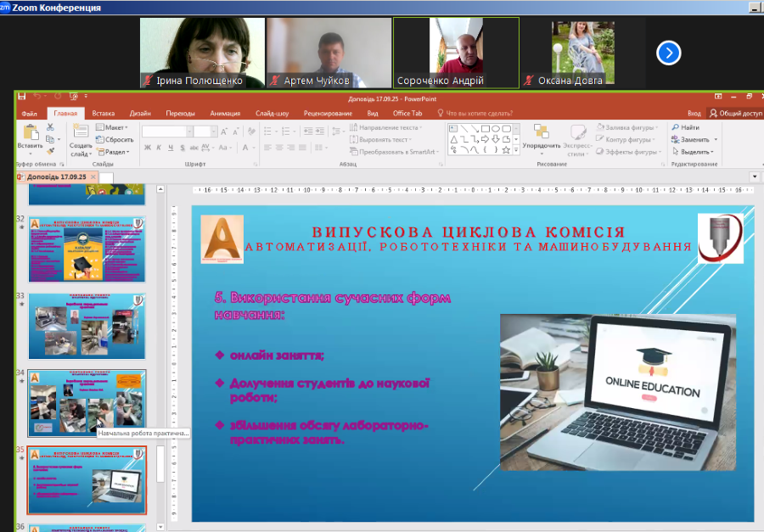Click the Reset (Сбросить) slide button

point(115,139)
